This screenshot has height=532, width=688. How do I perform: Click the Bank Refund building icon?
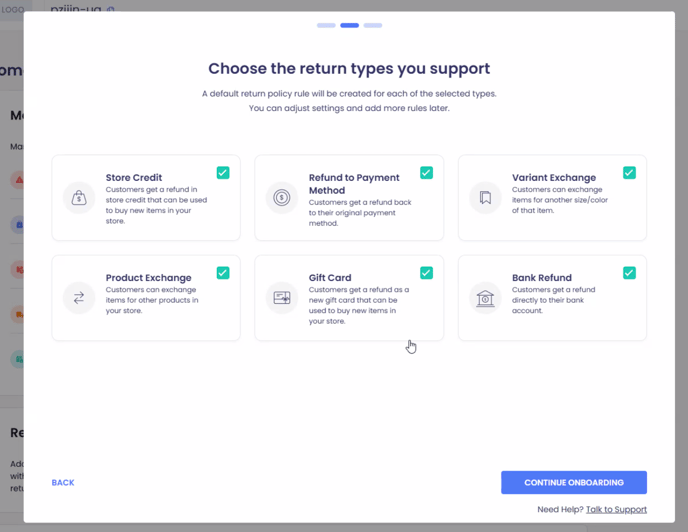[485, 298]
